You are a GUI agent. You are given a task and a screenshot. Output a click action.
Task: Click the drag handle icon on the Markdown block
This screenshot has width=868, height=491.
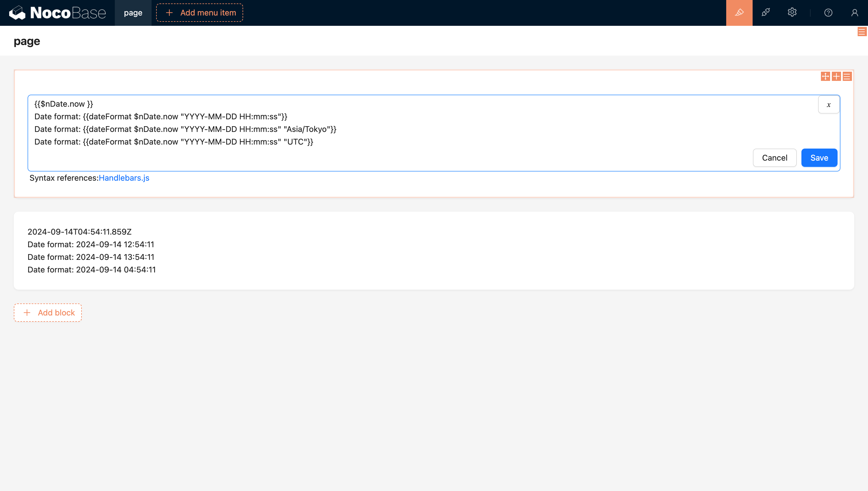coord(825,76)
